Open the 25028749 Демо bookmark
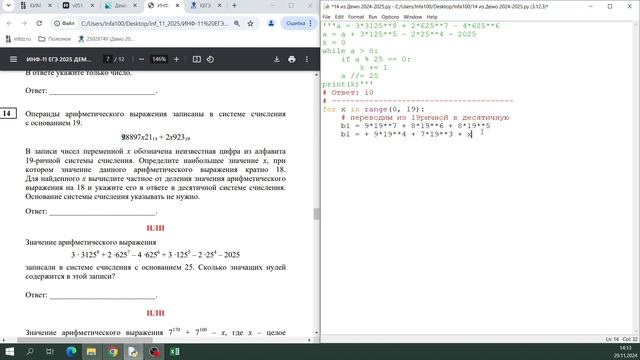The image size is (640, 360). click(x=106, y=39)
